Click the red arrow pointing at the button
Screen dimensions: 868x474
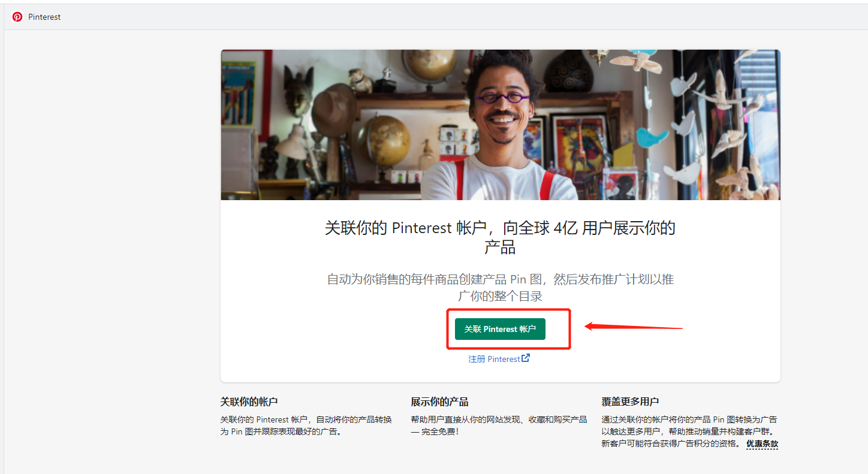[633, 327]
